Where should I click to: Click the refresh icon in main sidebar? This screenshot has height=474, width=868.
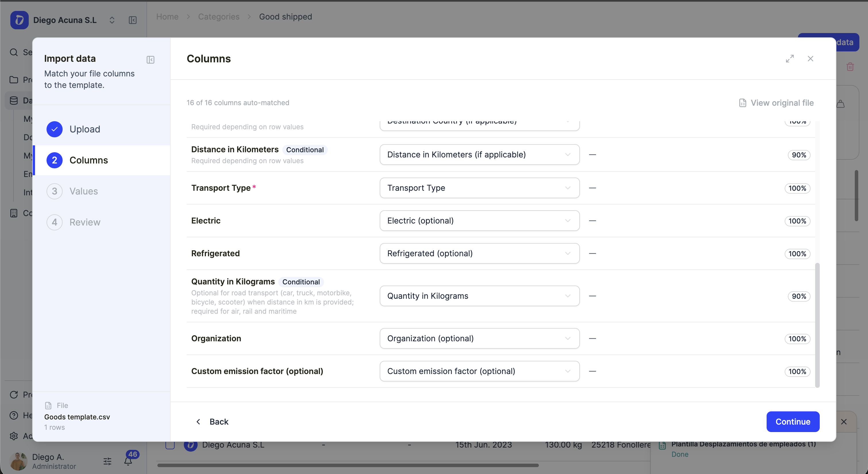14,394
